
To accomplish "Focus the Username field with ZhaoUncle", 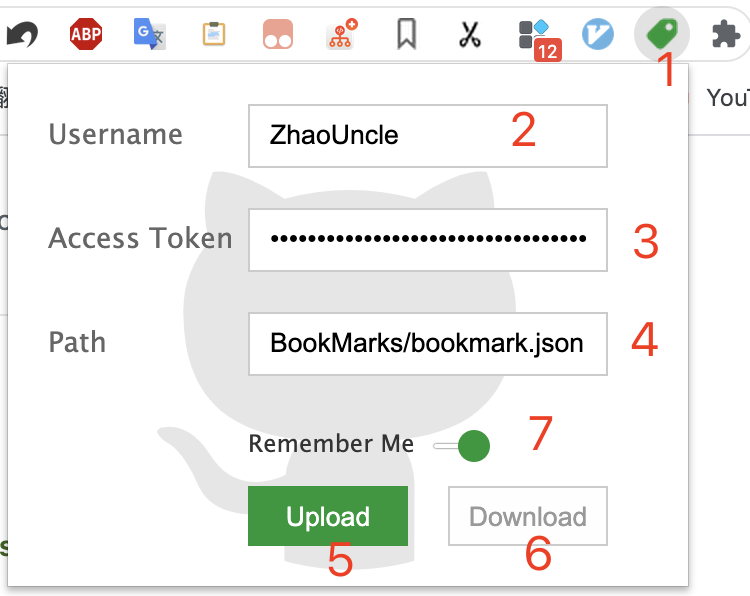I will [x=428, y=136].
